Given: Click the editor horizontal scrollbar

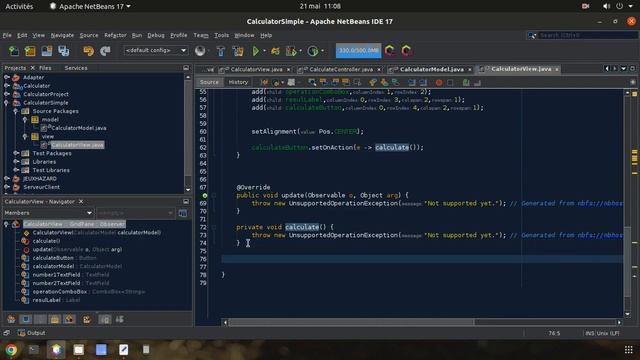Looking at the screenshot, I should coord(351,322).
